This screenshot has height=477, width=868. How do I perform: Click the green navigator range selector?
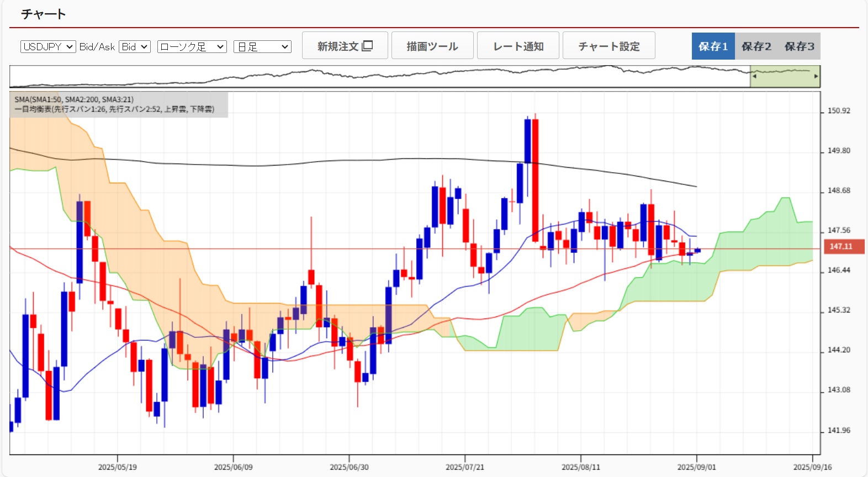coord(785,76)
